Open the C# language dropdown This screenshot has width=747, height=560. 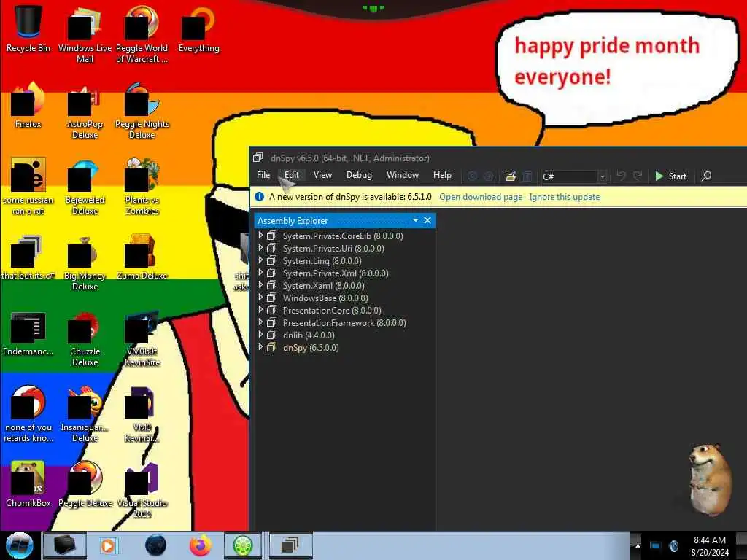click(x=603, y=176)
